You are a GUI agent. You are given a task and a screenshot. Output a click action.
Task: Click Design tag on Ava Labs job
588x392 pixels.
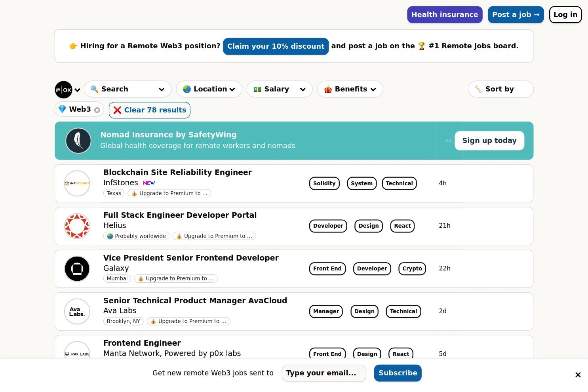coord(364,311)
